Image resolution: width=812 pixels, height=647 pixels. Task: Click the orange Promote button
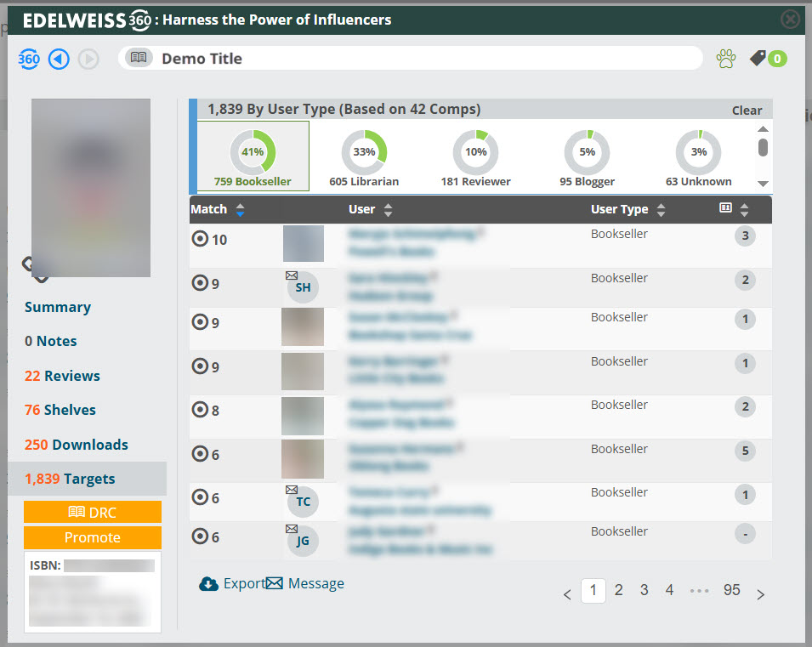pyautogui.click(x=93, y=537)
